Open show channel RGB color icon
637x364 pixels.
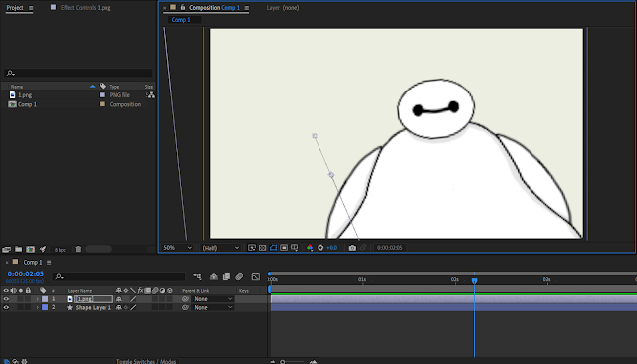(x=310, y=247)
